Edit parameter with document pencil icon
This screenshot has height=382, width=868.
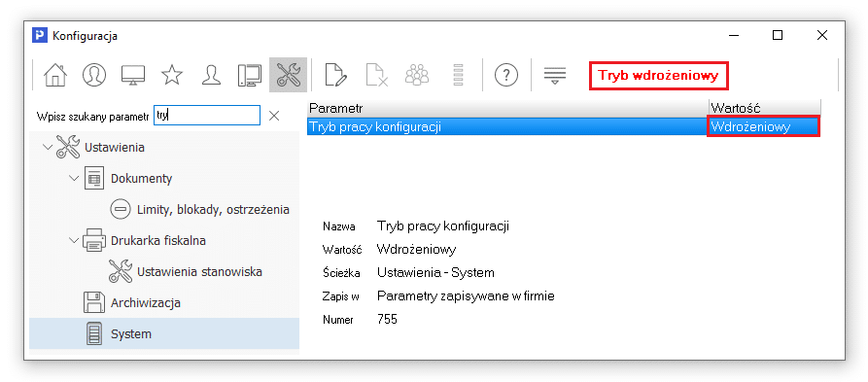335,75
